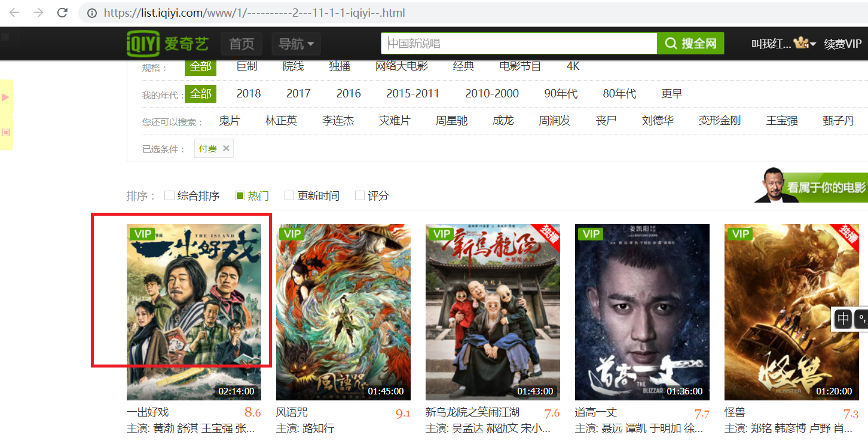Click the 续费VIP link
Viewport: 868px width, 447px height.
coord(843,44)
